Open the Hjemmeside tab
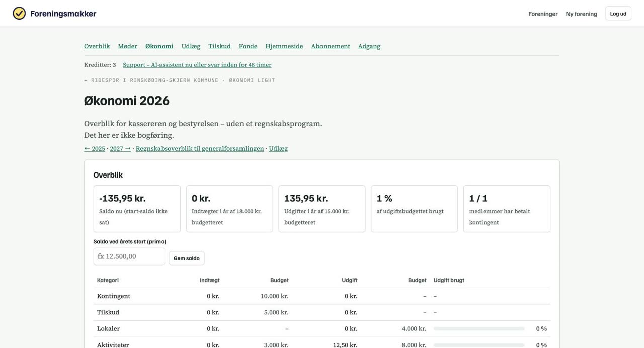The height and width of the screenshot is (348, 644). [x=284, y=46]
